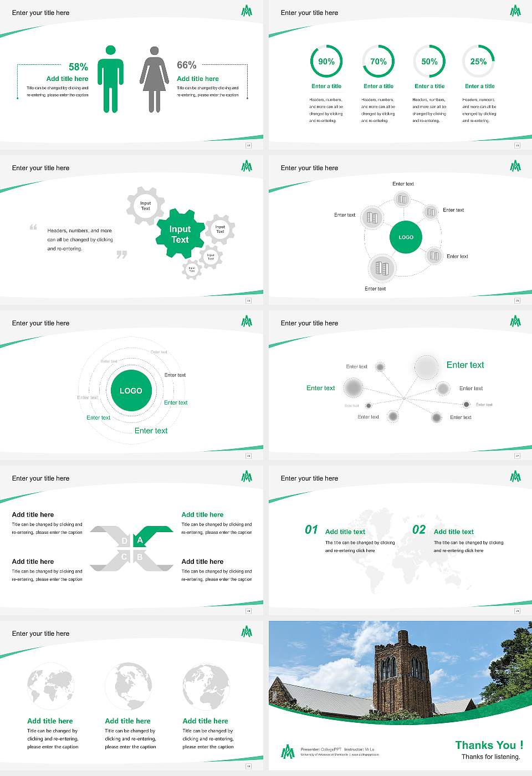Click the largest green 'Enter text' on the concentric rings slide

(151, 431)
